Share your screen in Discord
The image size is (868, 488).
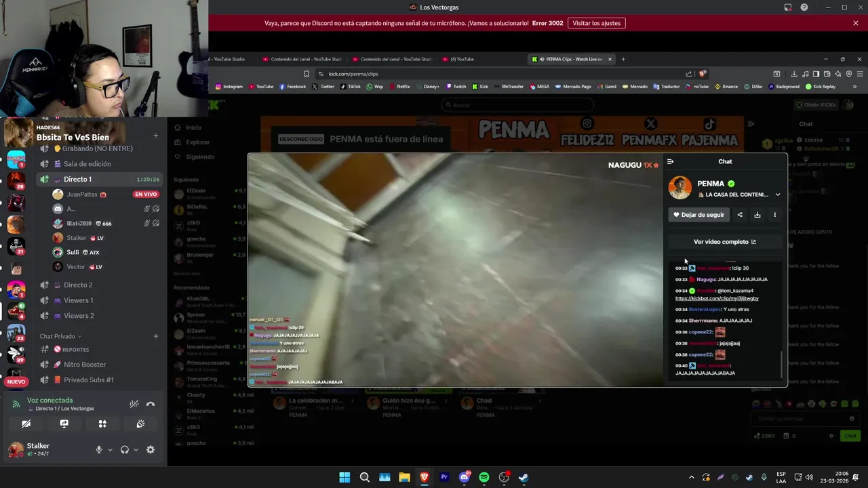64,424
